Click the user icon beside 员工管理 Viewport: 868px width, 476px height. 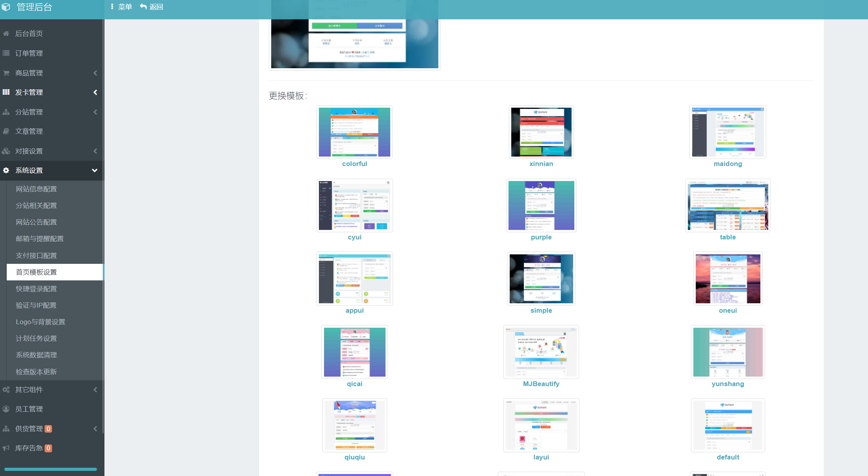click(6, 409)
